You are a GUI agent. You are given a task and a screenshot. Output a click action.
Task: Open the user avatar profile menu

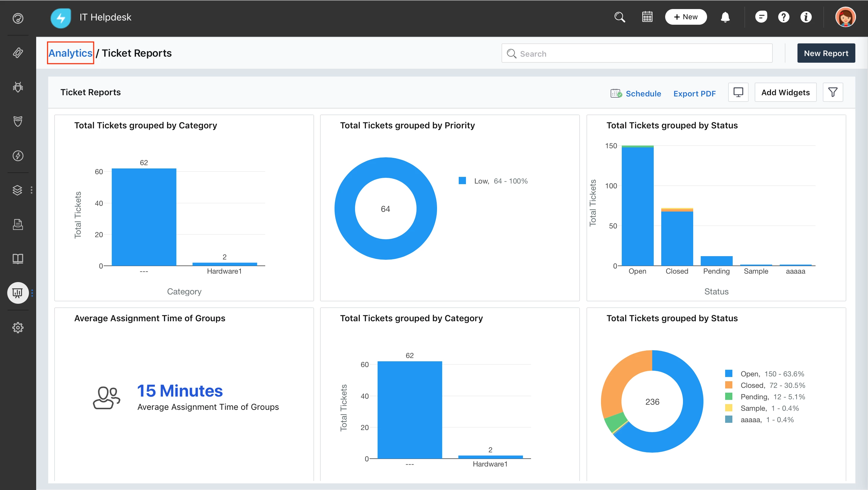845,17
